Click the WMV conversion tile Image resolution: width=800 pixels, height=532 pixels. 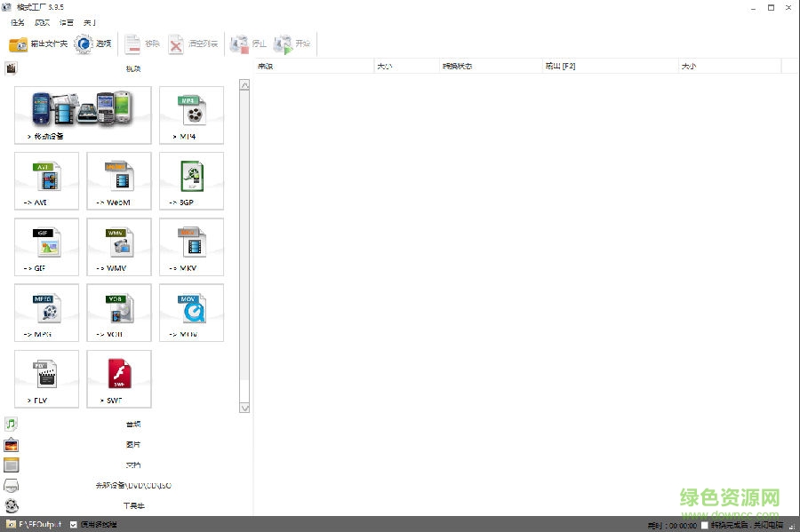click(x=119, y=246)
